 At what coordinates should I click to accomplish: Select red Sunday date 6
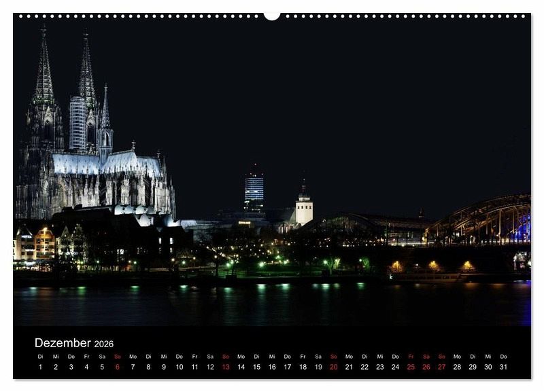point(117,367)
